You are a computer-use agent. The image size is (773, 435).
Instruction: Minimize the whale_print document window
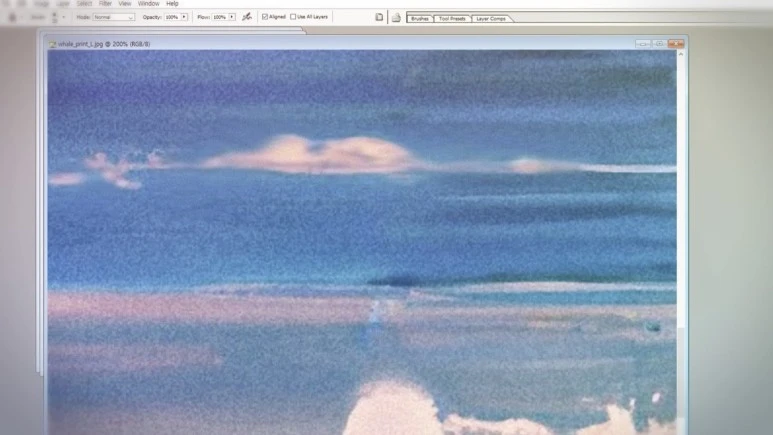click(x=643, y=44)
